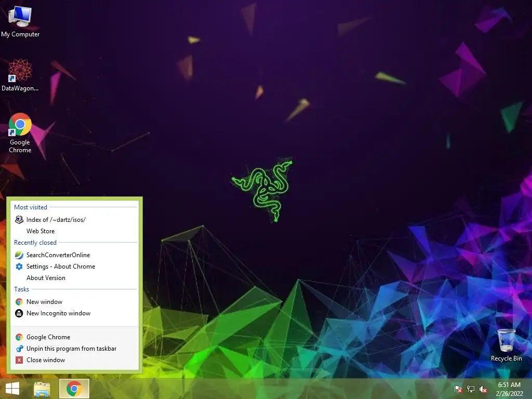532x399 pixels.
Task: Select the Recycle Bin desktop icon
Action: [506, 345]
